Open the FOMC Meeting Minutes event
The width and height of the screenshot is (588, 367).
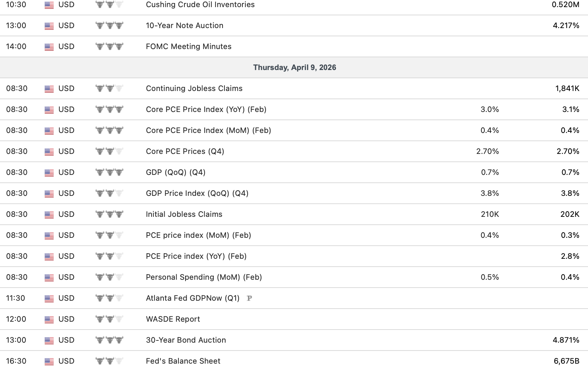pos(189,46)
